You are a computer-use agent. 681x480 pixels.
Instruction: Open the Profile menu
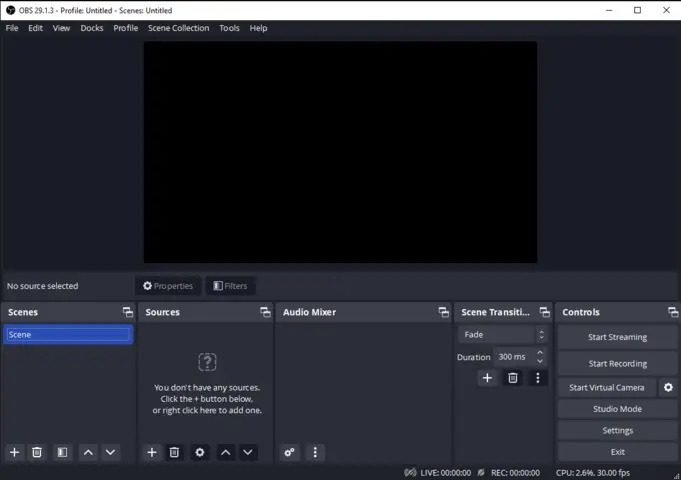click(x=126, y=28)
